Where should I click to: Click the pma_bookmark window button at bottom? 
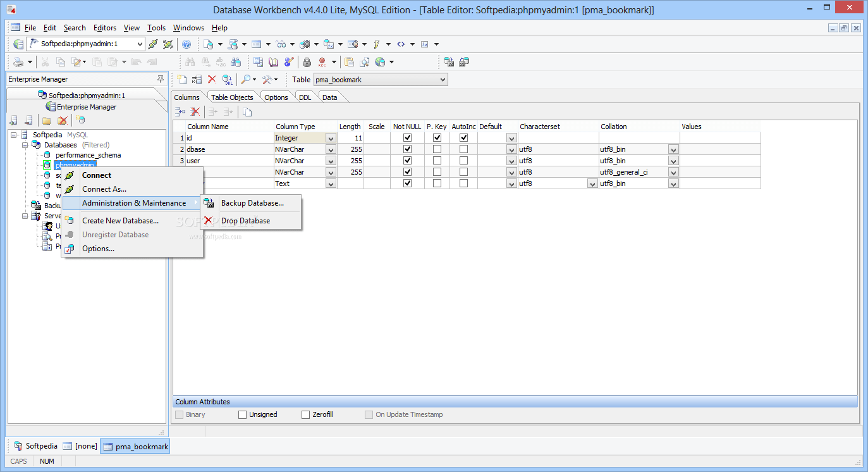coord(135,446)
